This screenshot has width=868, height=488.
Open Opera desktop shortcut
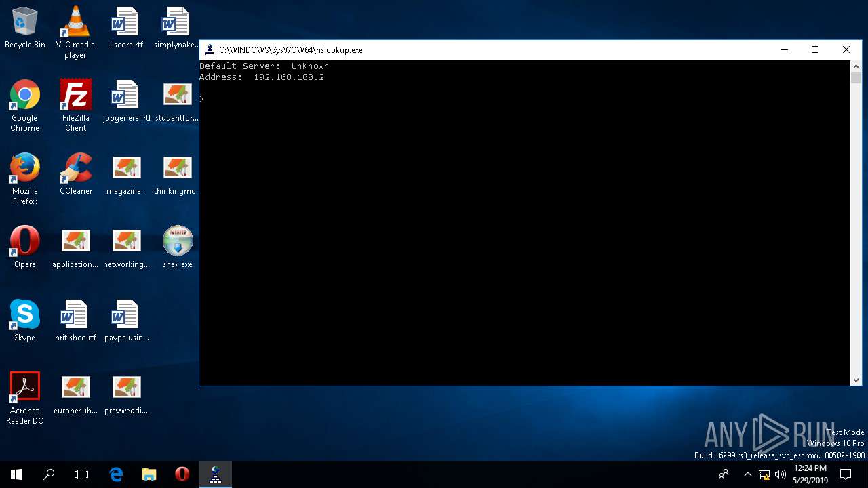point(25,248)
